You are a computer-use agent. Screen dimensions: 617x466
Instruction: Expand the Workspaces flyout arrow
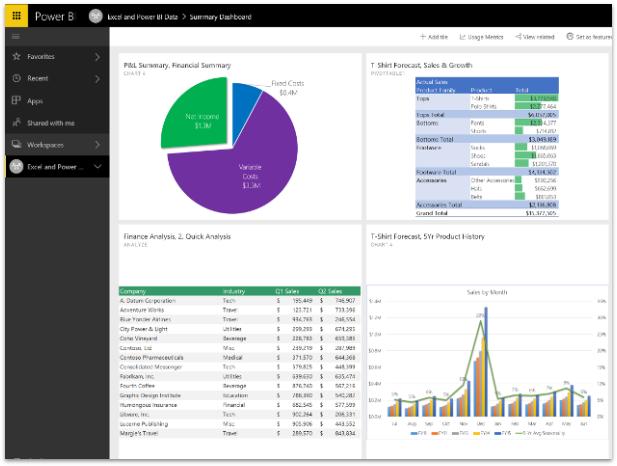click(x=97, y=145)
